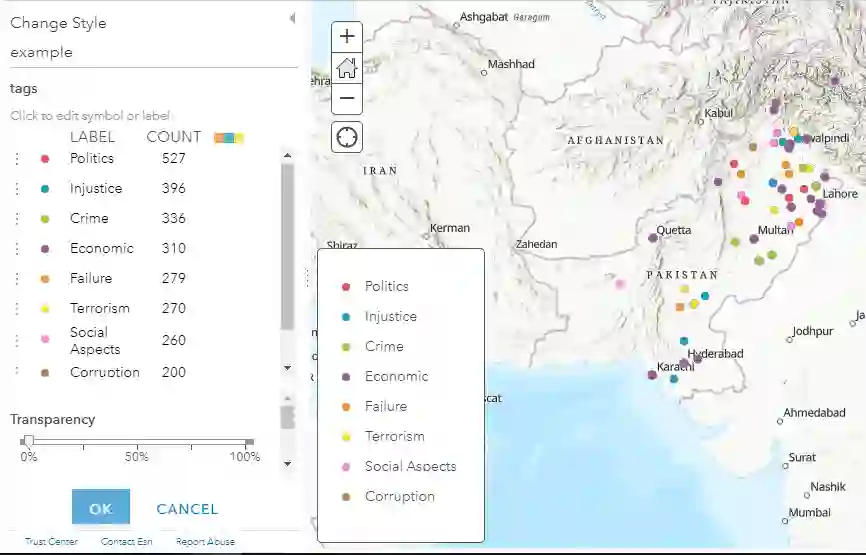Image resolution: width=866 pixels, height=555 pixels.
Task: Grab the handle beside the Crime row
Action: point(17,219)
